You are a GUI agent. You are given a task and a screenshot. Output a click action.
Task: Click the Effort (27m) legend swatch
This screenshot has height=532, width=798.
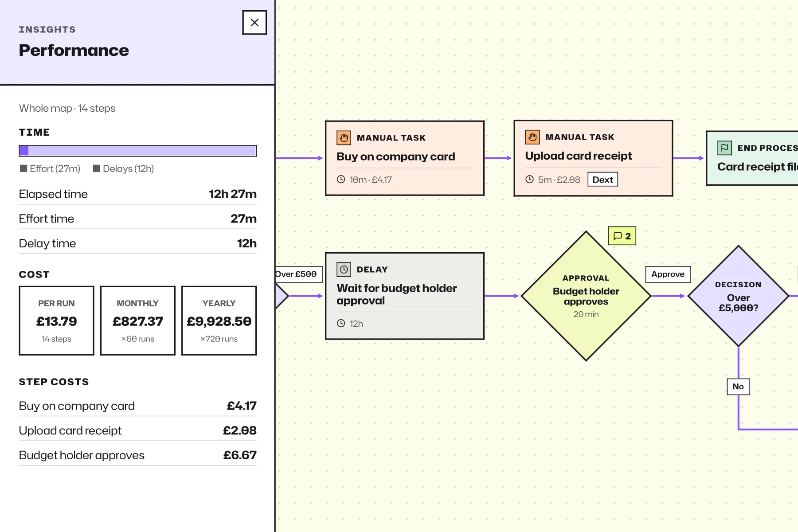[x=23, y=168]
